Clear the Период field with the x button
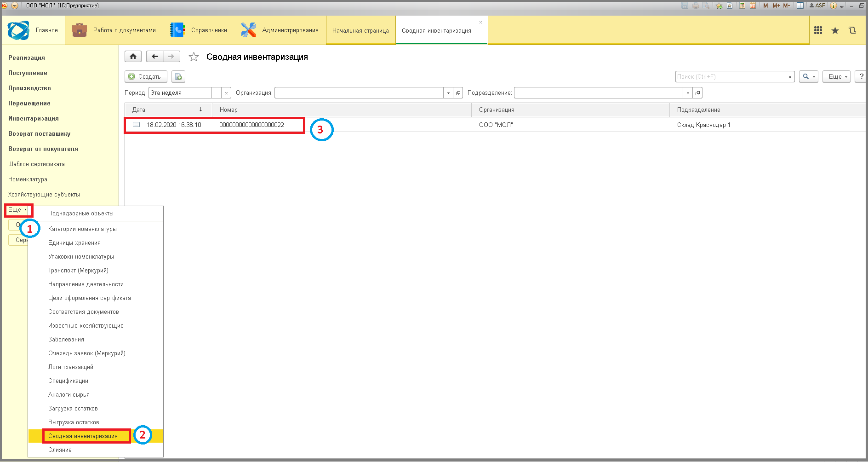Image resolution: width=868 pixels, height=462 pixels. (x=226, y=93)
